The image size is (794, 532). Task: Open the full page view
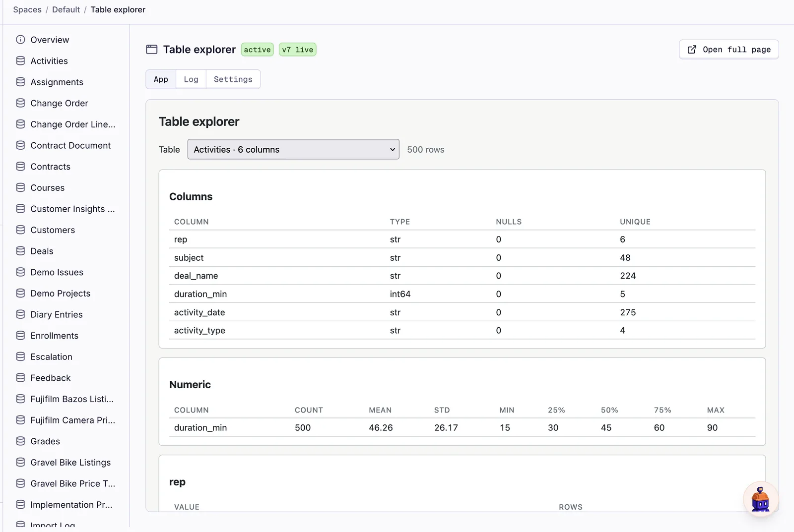(x=728, y=50)
